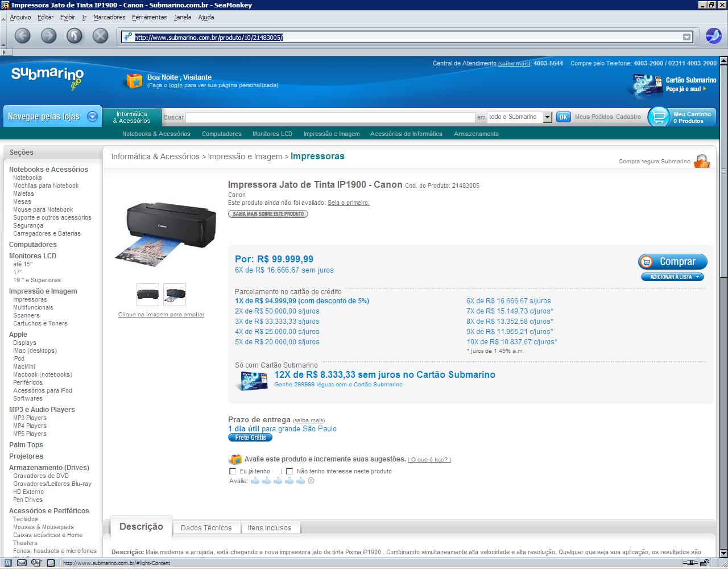
Task: Click the Compra segura padlock icon
Action: point(702,161)
